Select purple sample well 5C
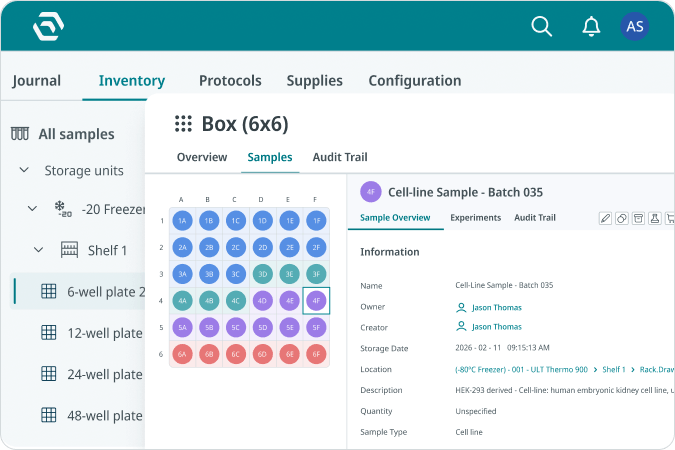The image size is (675, 450). pos(236,327)
